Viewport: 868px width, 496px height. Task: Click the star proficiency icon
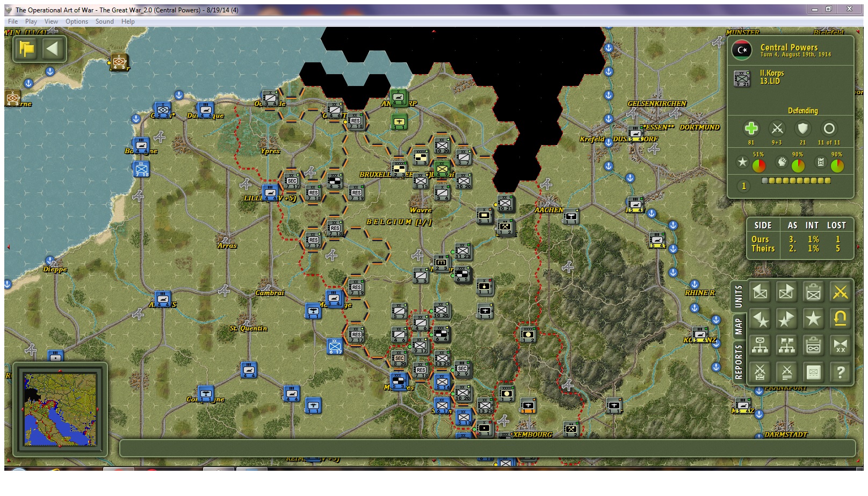point(742,162)
